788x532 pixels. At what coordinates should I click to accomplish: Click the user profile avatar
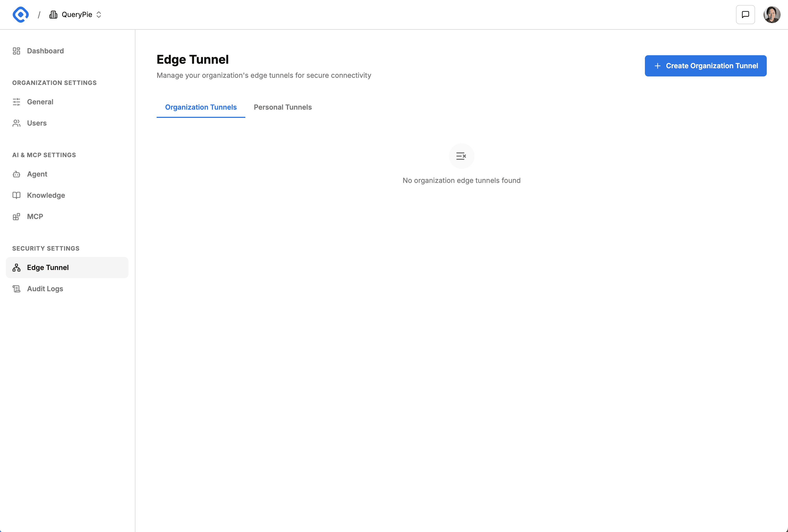point(771,15)
